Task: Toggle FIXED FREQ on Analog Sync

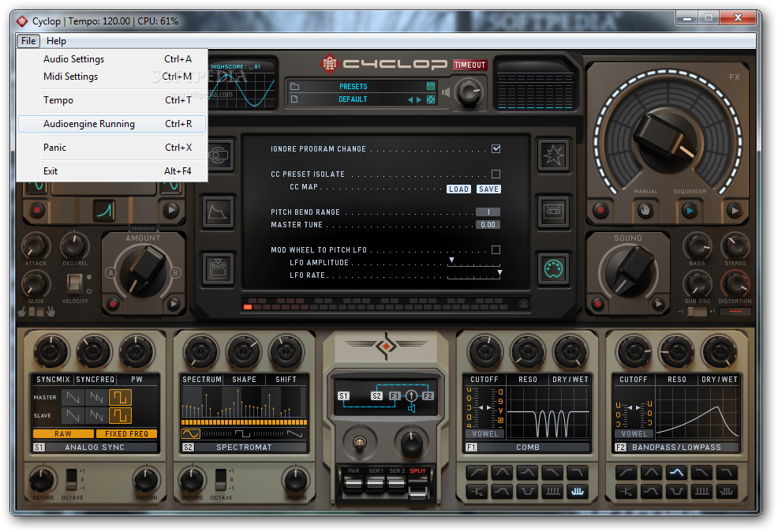Action: [x=126, y=434]
